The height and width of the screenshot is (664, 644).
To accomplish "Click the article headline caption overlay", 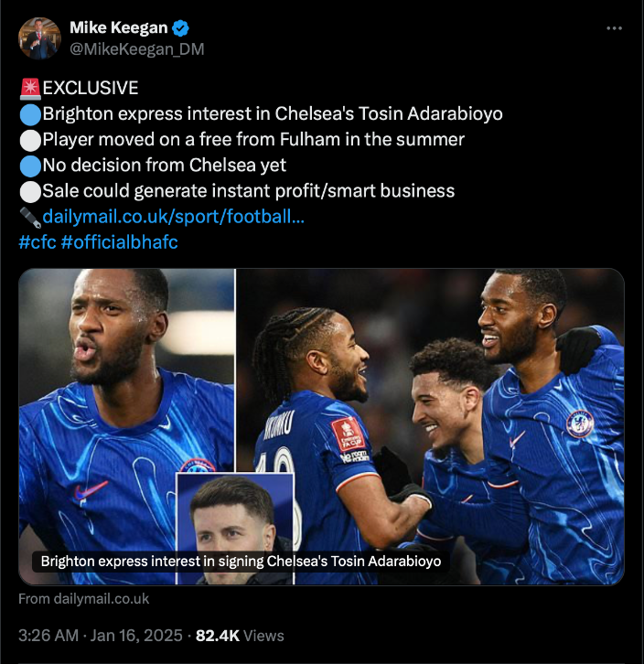I will [241, 561].
